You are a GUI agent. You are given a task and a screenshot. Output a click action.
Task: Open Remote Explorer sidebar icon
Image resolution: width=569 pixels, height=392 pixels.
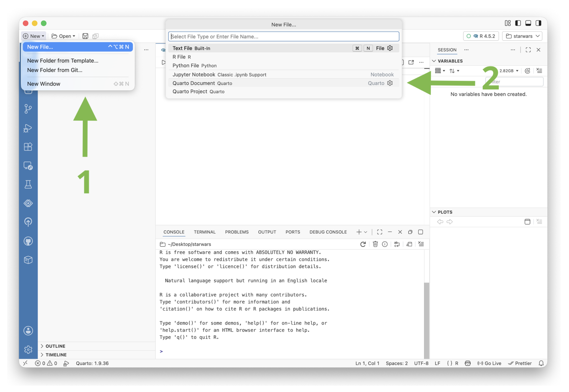pyautogui.click(x=28, y=166)
